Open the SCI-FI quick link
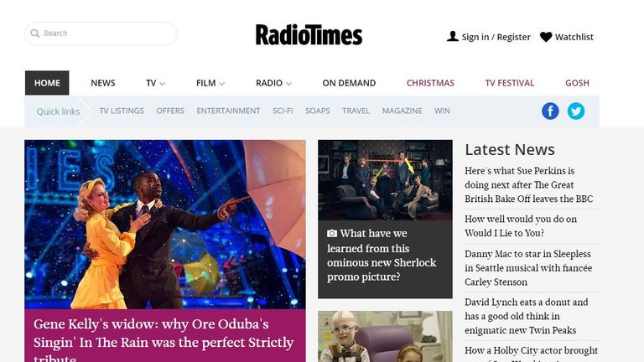Image resolution: width=644 pixels, height=362 pixels. (283, 111)
